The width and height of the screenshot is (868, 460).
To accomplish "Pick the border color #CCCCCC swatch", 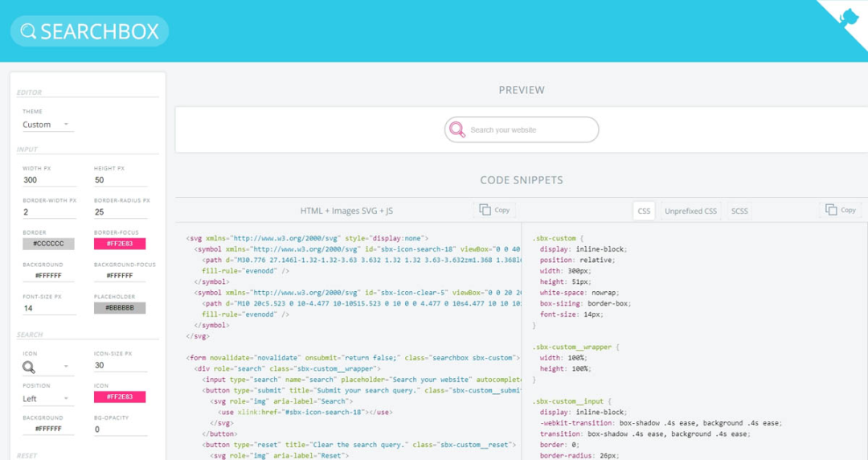I will 48,244.
